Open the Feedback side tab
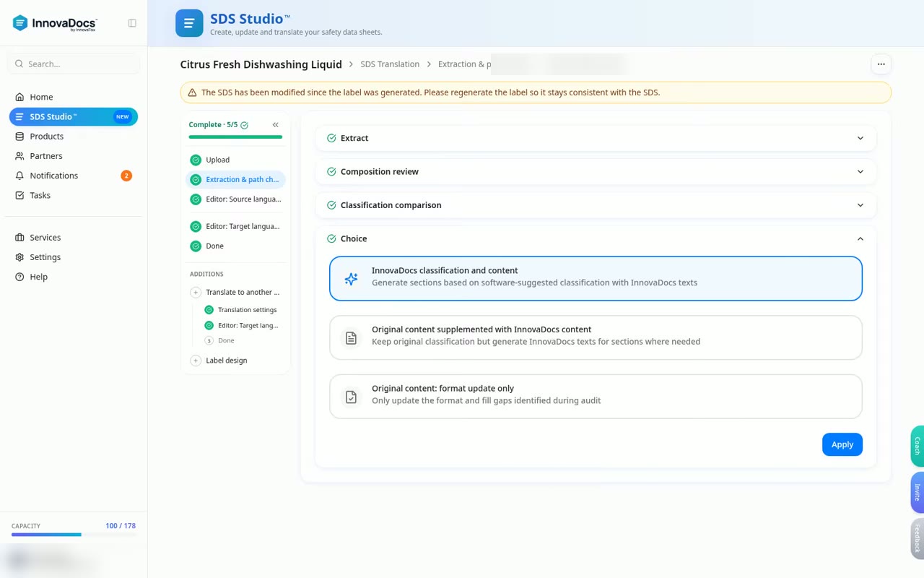The image size is (924, 578). point(918,538)
